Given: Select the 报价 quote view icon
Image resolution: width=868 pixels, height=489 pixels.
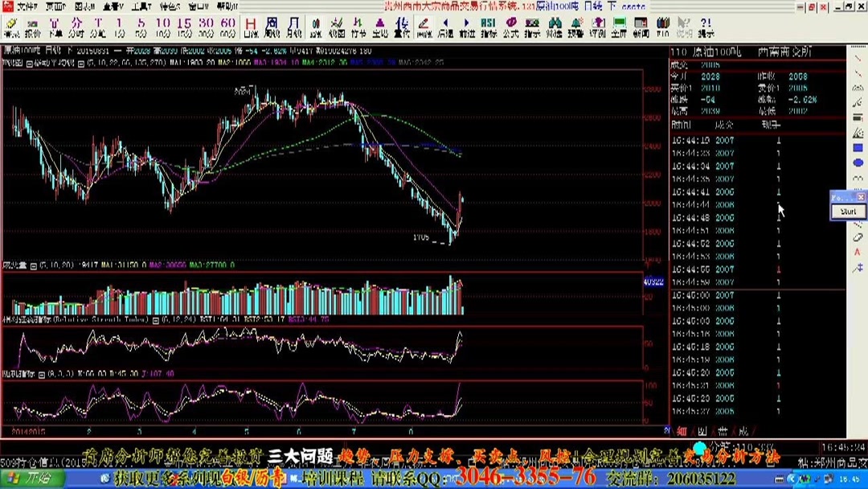Looking at the screenshot, I should 32,26.
